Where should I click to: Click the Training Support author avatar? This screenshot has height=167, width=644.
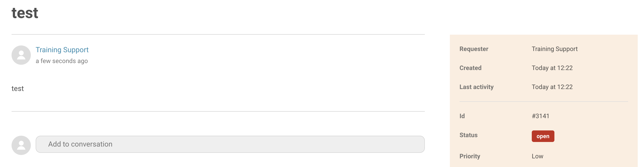(21, 55)
